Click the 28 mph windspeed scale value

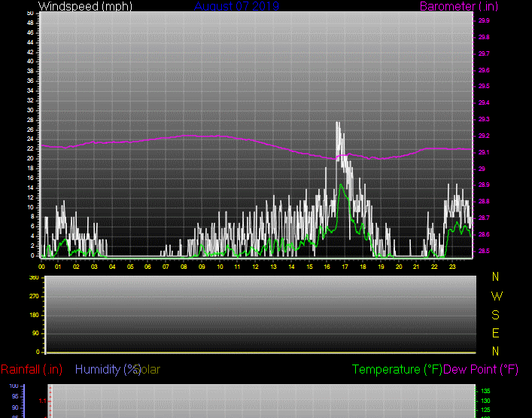point(30,121)
